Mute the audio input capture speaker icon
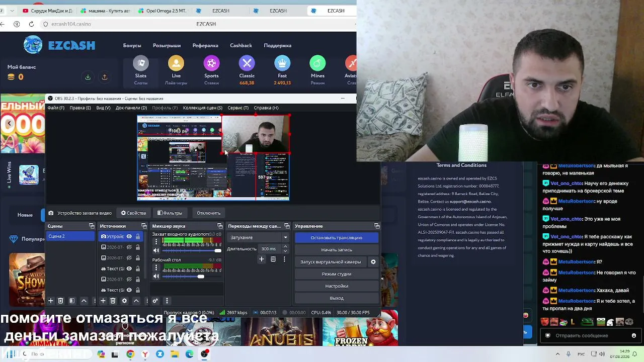The height and width of the screenshot is (362, 644). tap(156, 250)
